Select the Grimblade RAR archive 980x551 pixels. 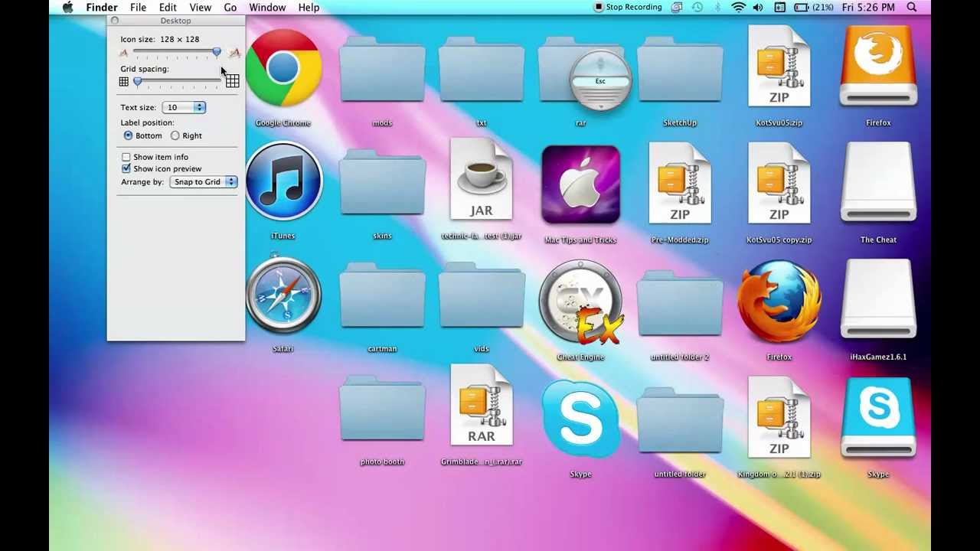482,405
